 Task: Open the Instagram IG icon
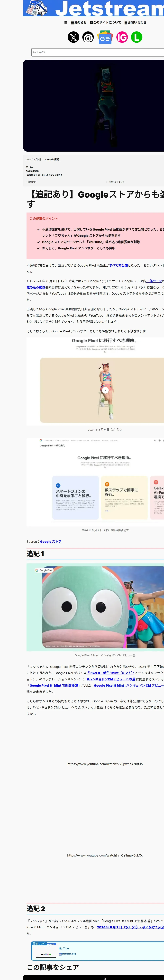tap(122, 37)
